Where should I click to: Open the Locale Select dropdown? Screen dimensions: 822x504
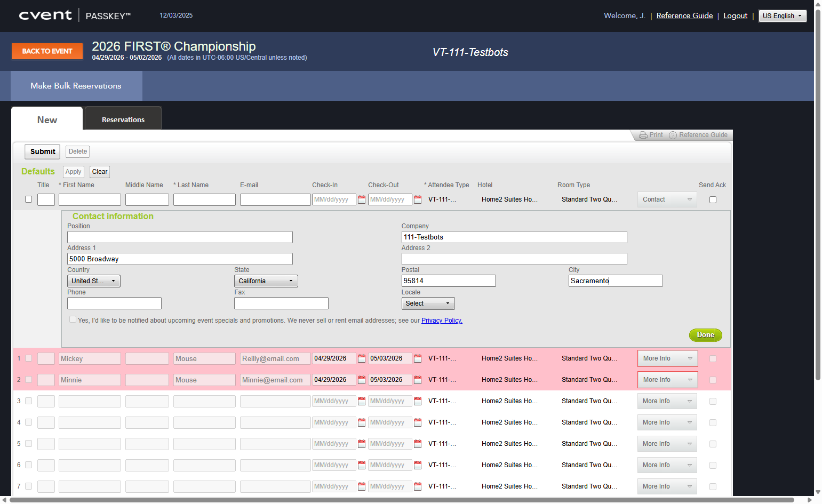pos(428,303)
